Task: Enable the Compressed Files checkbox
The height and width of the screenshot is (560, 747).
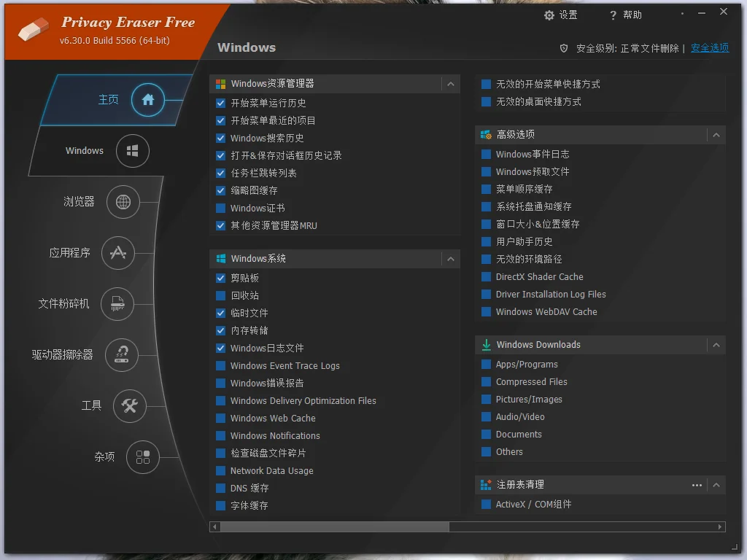Action: tap(486, 382)
